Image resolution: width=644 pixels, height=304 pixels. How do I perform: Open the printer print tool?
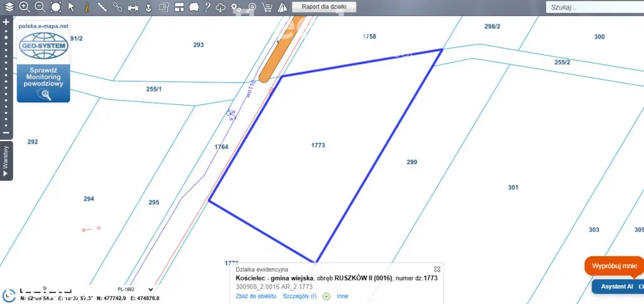pos(133,7)
